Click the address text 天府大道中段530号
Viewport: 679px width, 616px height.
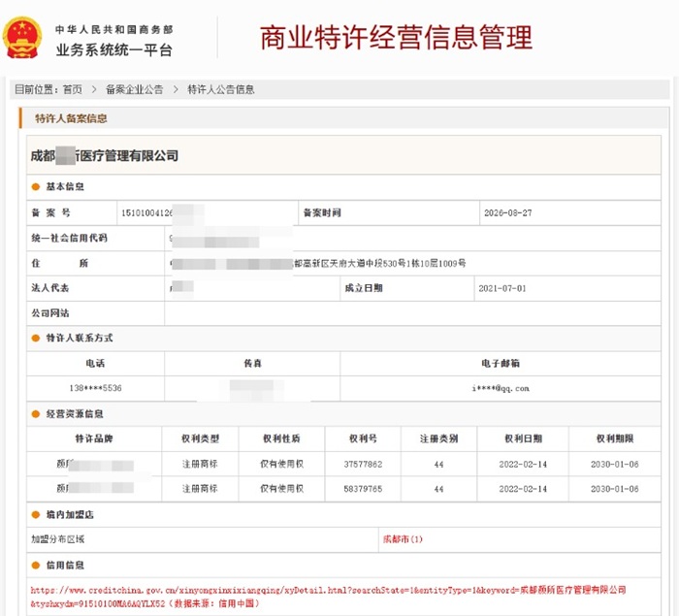click(x=368, y=263)
